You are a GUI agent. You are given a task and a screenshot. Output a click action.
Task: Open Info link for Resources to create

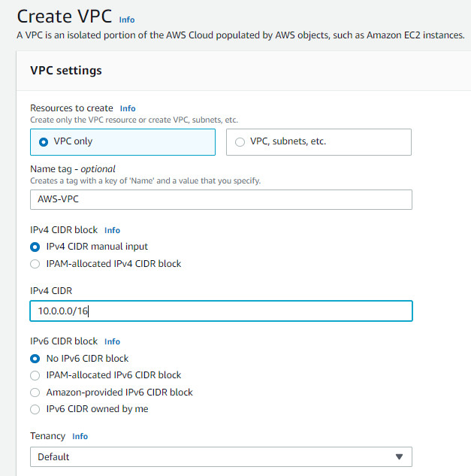click(x=128, y=108)
